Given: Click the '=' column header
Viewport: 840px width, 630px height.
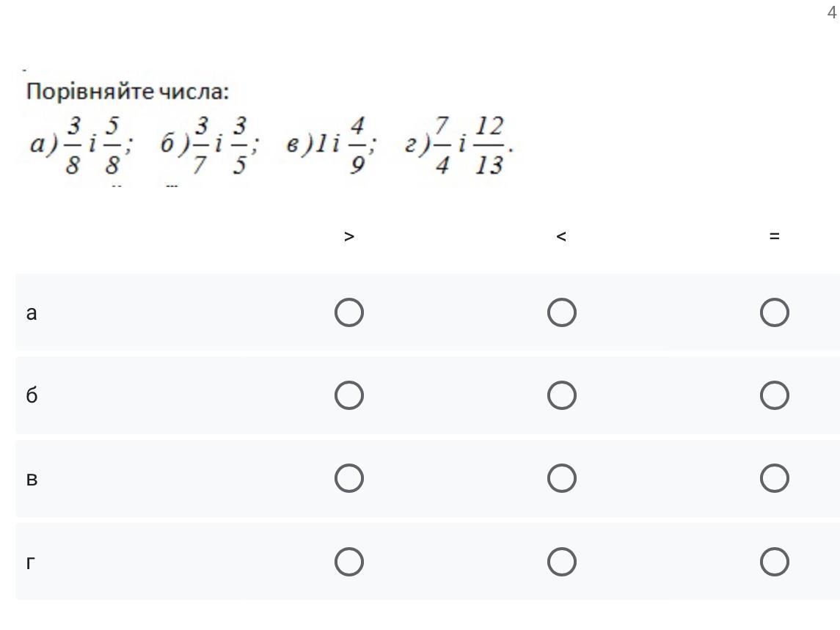Looking at the screenshot, I should click(x=774, y=236).
